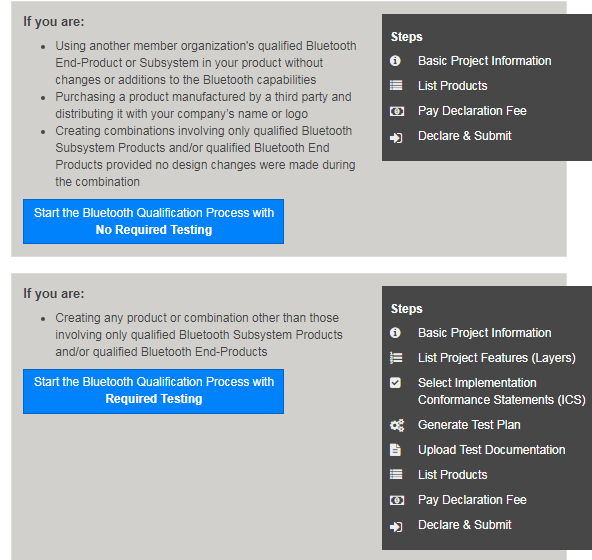Click the arrow icon beside Declare & Submit in the bottom Steps panel
The width and height of the screenshot is (592, 560).
[396, 527]
